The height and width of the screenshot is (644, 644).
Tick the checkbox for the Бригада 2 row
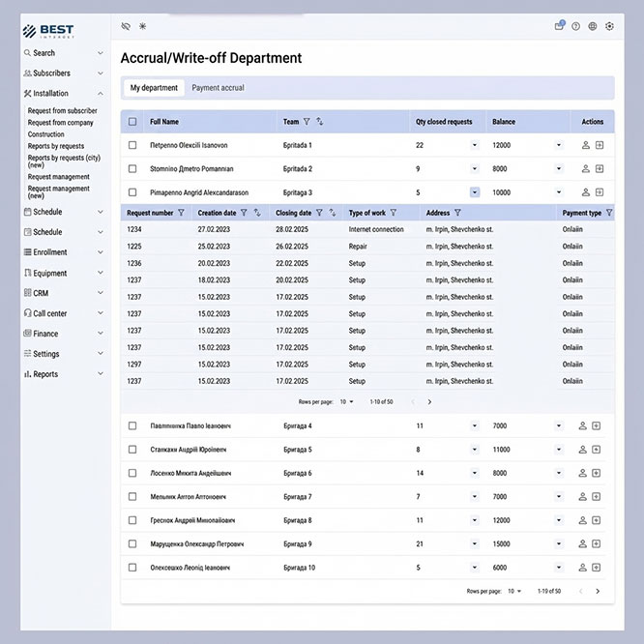[x=132, y=168]
